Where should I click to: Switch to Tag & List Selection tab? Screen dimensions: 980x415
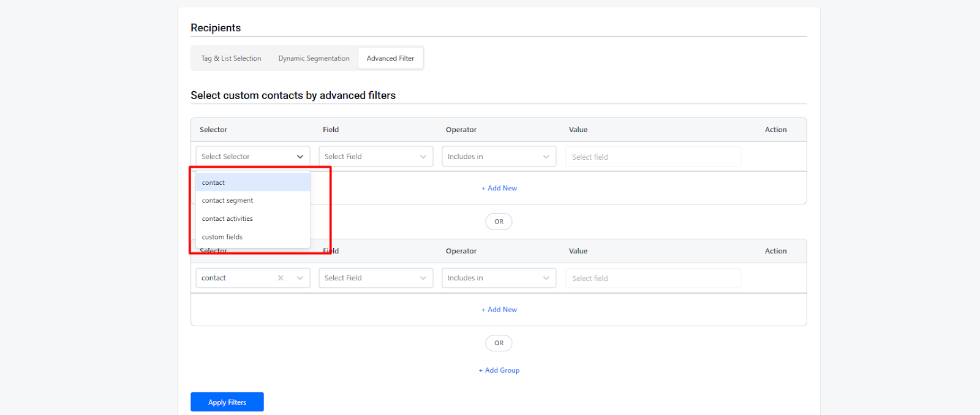232,58
